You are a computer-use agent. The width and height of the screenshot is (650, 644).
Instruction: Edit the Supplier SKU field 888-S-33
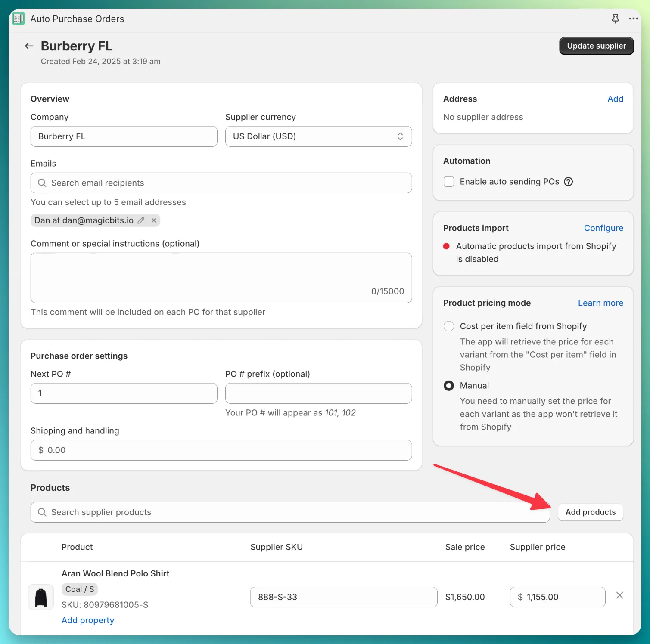(344, 597)
